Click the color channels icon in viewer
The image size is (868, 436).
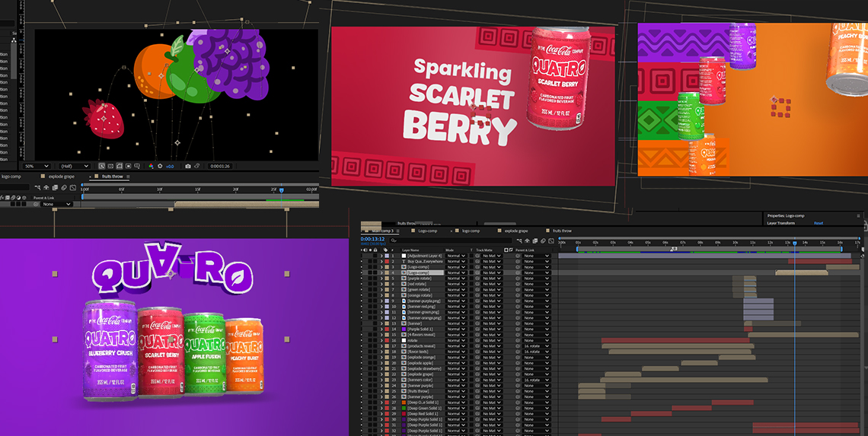(151, 166)
